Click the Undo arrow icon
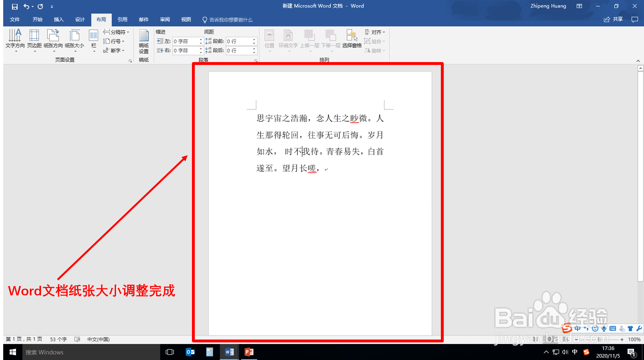Image resolution: width=644 pixels, height=360 pixels. pos(26,6)
